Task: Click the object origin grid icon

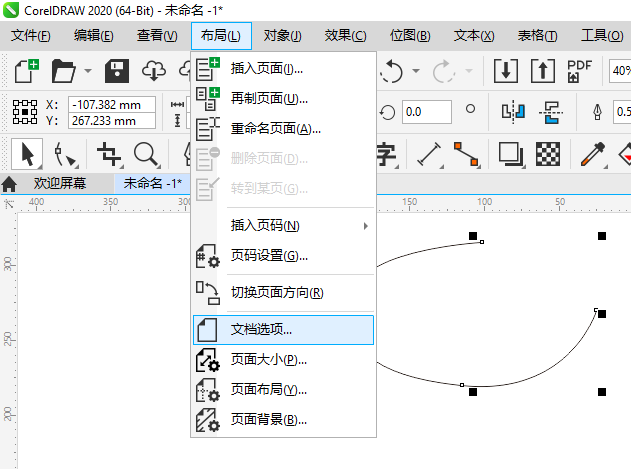Action: coord(25,112)
